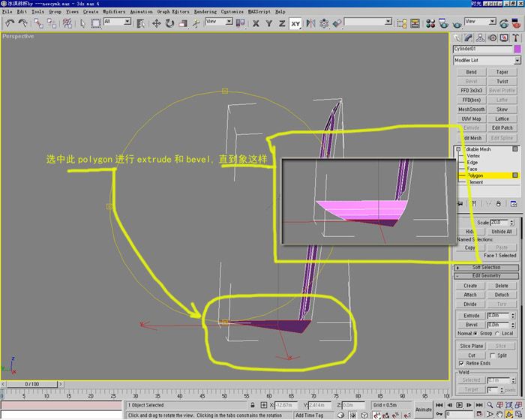Activate the Rotate transform tool
Screen dimensions: 525x420
[x=169, y=23]
